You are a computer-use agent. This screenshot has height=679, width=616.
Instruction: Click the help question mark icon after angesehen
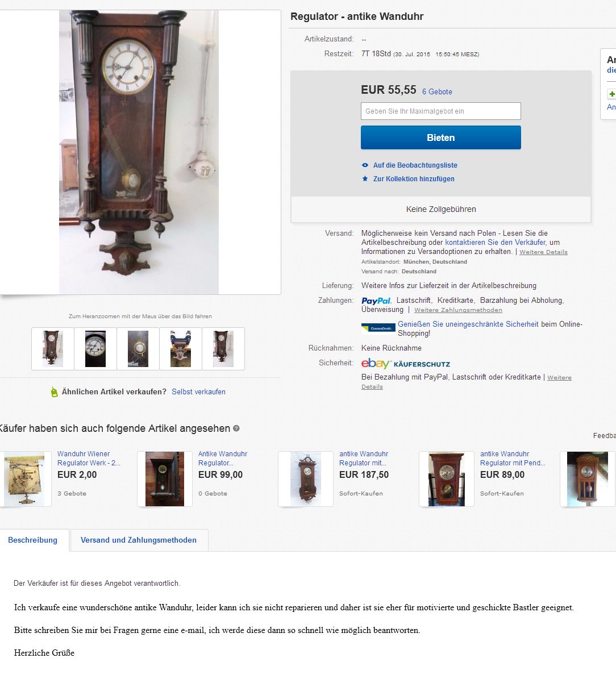[x=236, y=428]
